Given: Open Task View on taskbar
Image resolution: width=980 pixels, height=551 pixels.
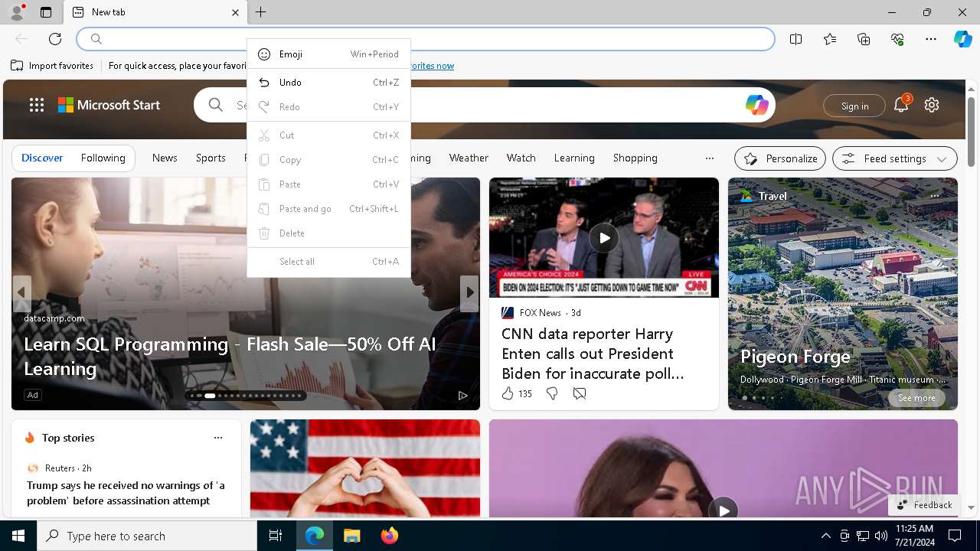Looking at the screenshot, I should pos(276,536).
